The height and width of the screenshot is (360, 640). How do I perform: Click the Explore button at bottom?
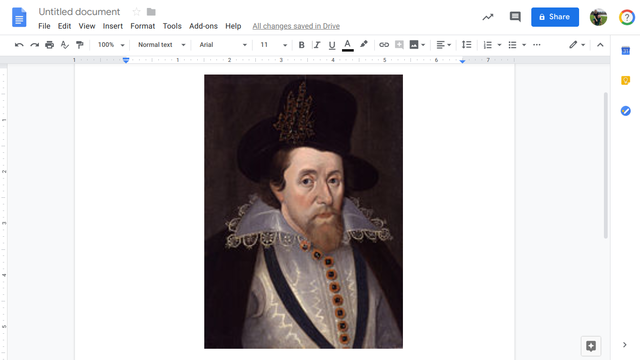591,346
